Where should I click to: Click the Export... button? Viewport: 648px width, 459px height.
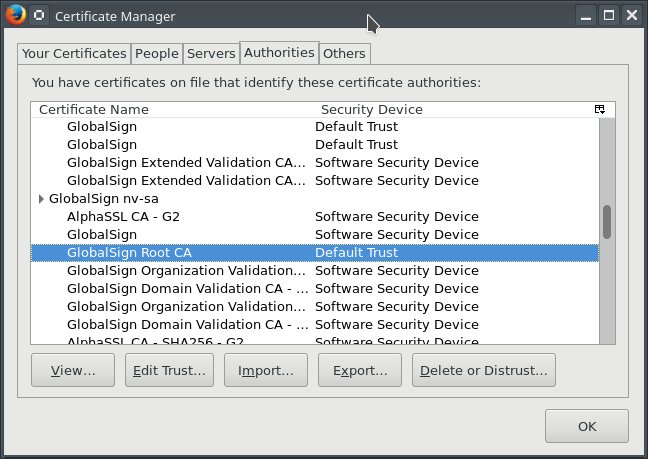(x=359, y=370)
